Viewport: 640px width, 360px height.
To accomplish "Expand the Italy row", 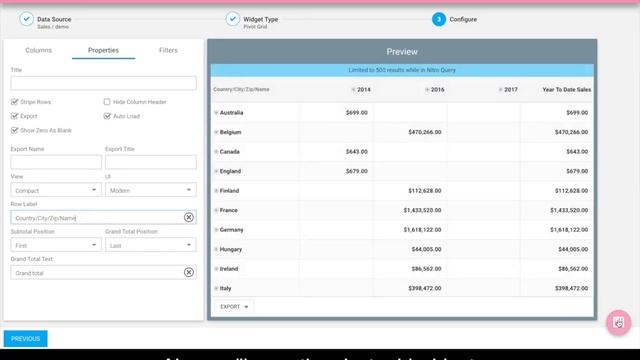I will (x=216, y=288).
